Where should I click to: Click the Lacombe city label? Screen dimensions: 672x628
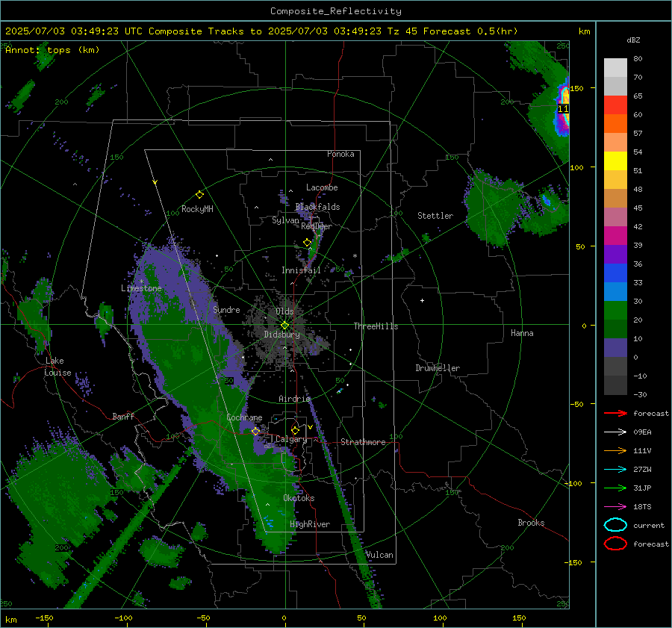(x=322, y=187)
